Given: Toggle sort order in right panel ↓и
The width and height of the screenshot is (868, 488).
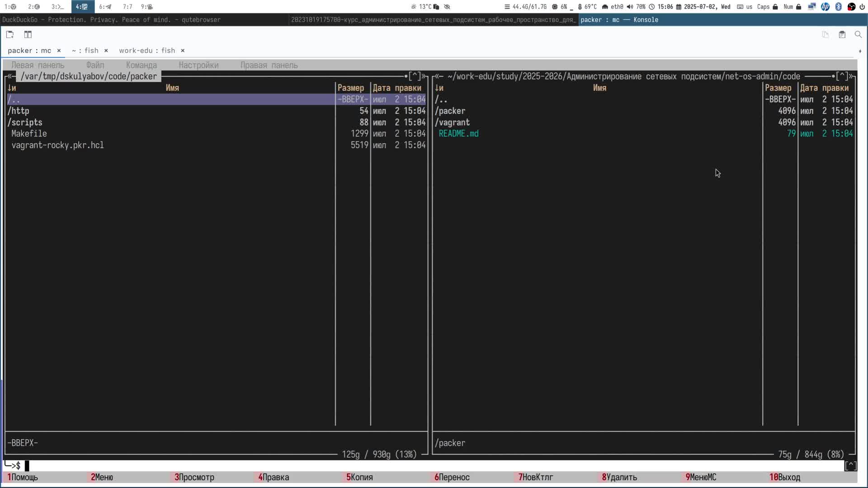Looking at the screenshot, I should click(x=439, y=88).
